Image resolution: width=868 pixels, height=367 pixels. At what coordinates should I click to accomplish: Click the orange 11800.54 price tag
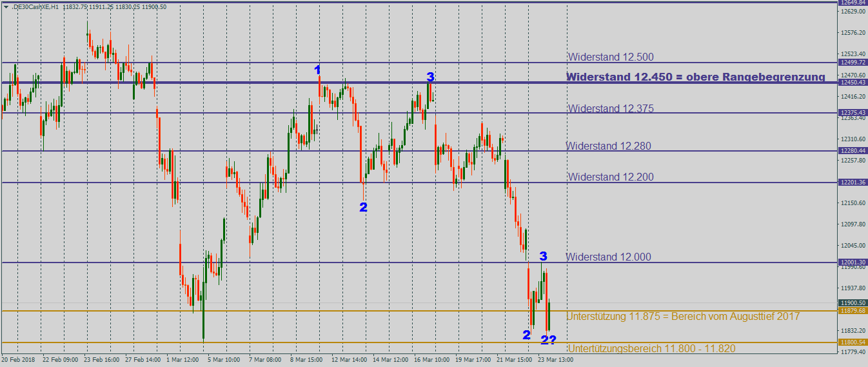853,342
